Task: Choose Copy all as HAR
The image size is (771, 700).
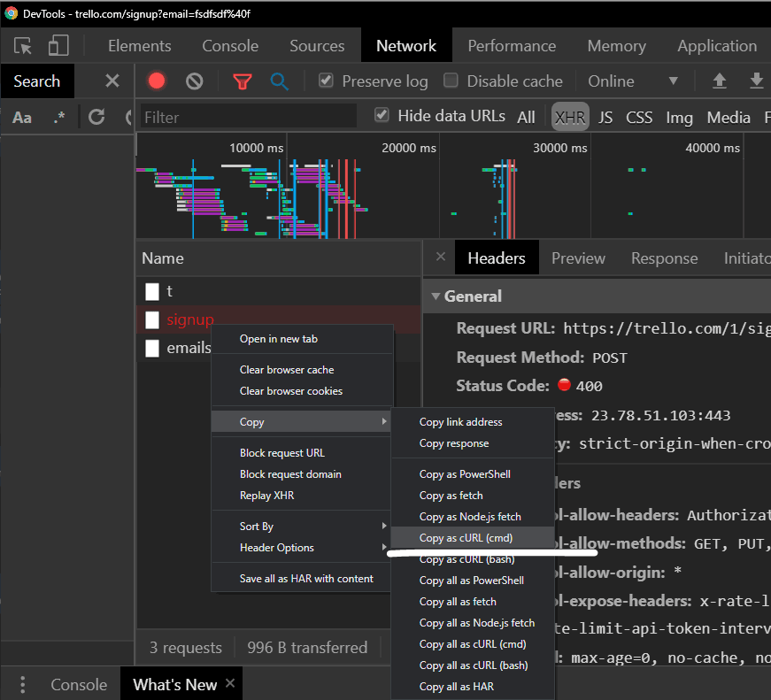Action: (x=473, y=686)
